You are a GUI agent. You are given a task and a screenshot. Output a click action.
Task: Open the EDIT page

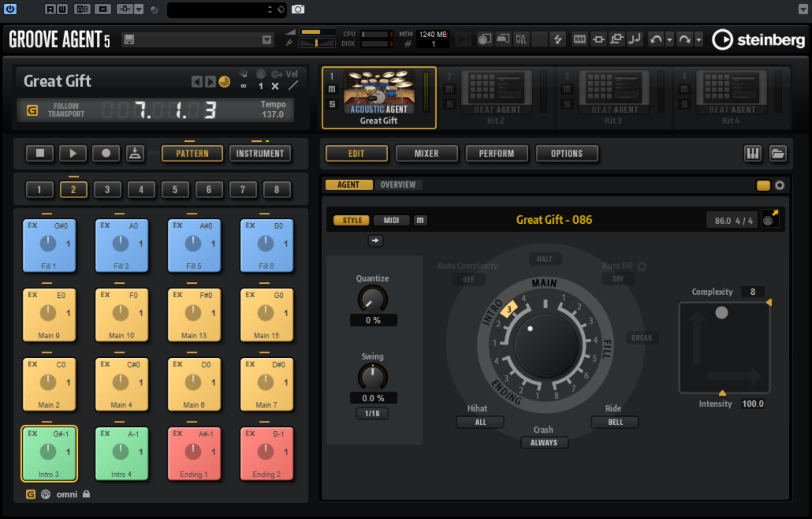click(x=356, y=153)
